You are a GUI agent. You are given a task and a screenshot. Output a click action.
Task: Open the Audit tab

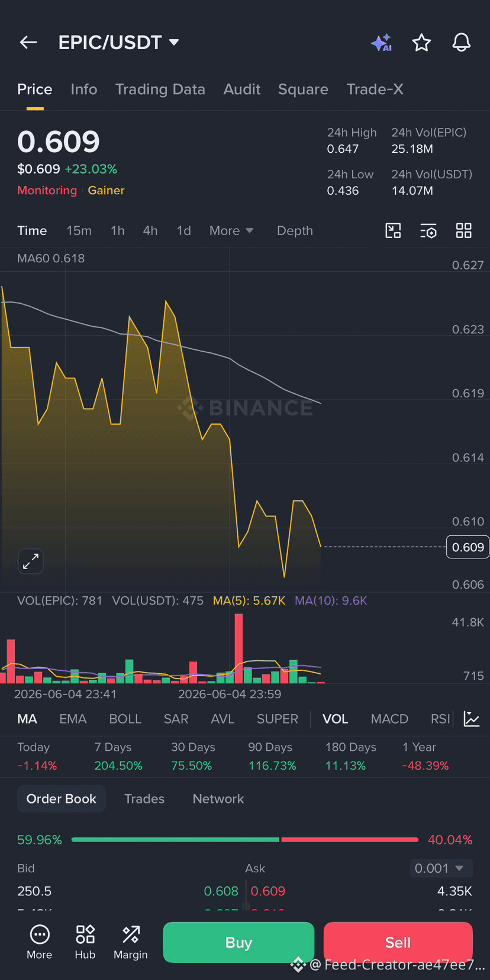[242, 89]
